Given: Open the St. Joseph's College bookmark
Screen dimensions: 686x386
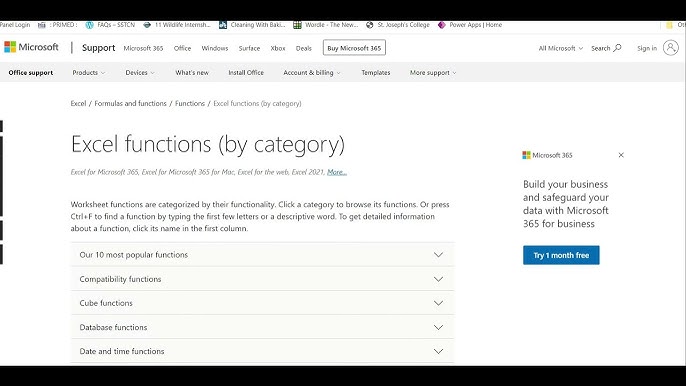Looking at the screenshot, I should tap(398, 25).
